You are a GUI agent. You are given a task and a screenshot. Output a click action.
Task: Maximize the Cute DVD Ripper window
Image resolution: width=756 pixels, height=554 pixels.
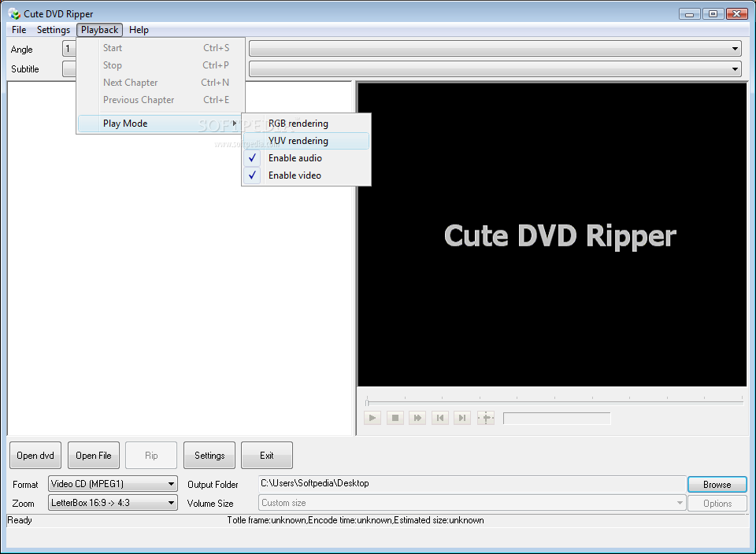713,14
